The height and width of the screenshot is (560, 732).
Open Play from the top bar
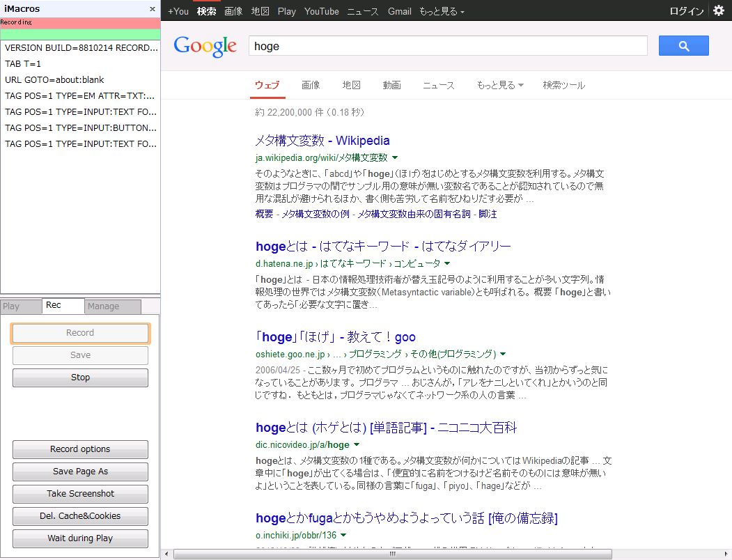coord(287,11)
